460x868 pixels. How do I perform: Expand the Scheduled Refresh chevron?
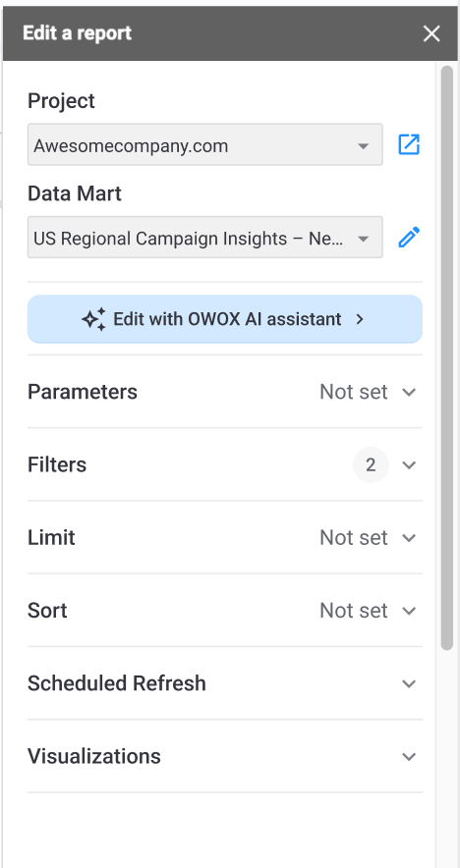409,683
